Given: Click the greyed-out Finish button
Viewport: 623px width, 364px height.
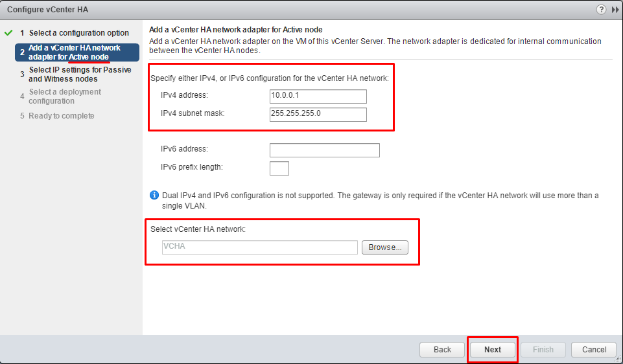Looking at the screenshot, I should 543,350.
